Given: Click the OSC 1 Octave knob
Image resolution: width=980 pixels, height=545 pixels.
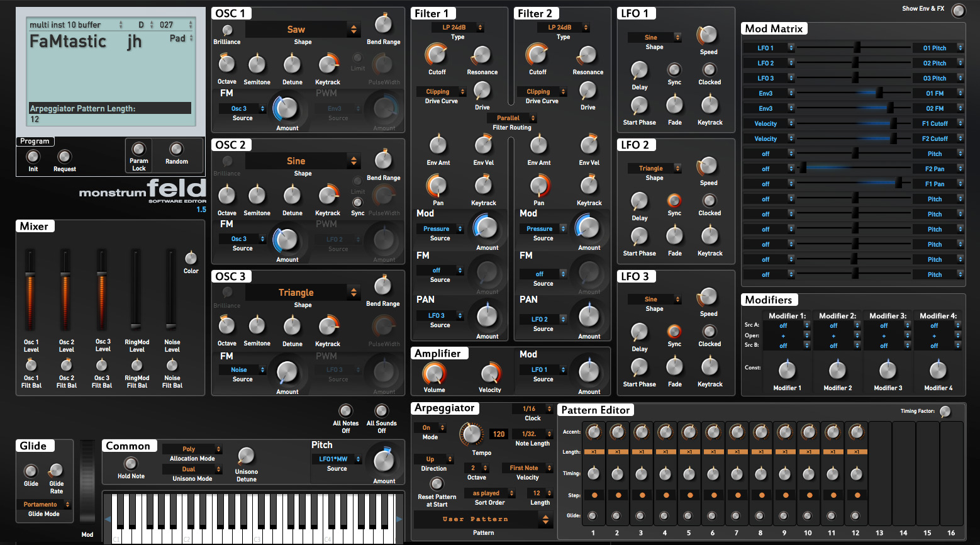Looking at the screenshot, I should click(x=226, y=64).
